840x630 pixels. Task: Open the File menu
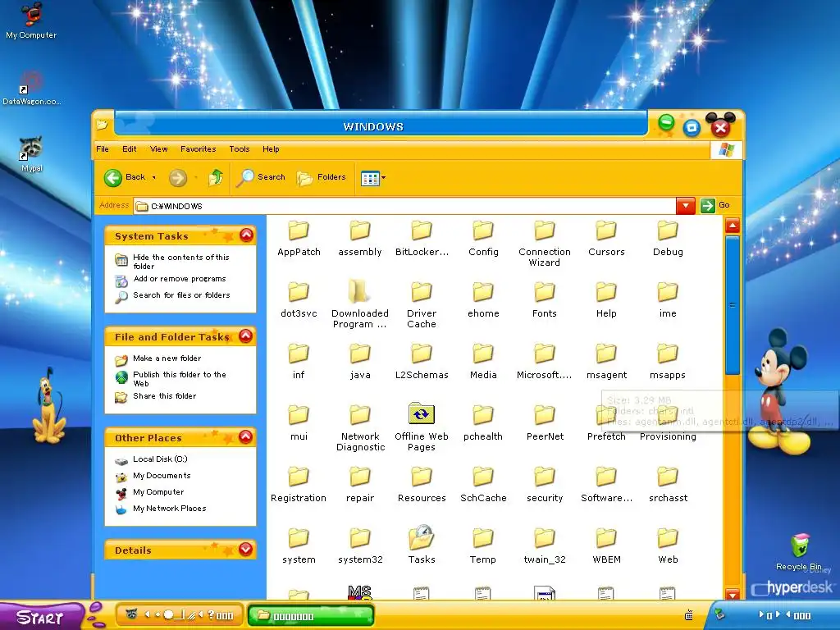(103, 149)
